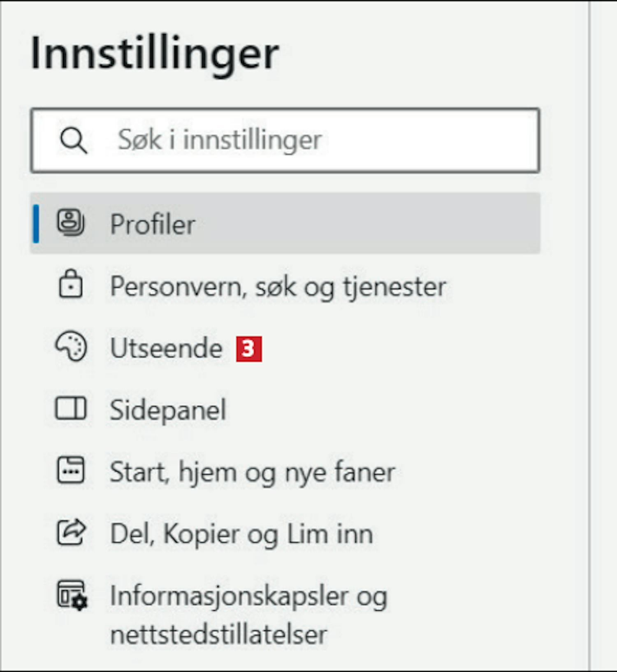The height and width of the screenshot is (672, 617).
Task: Go to Sidepanel settings
Action: (x=168, y=410)
